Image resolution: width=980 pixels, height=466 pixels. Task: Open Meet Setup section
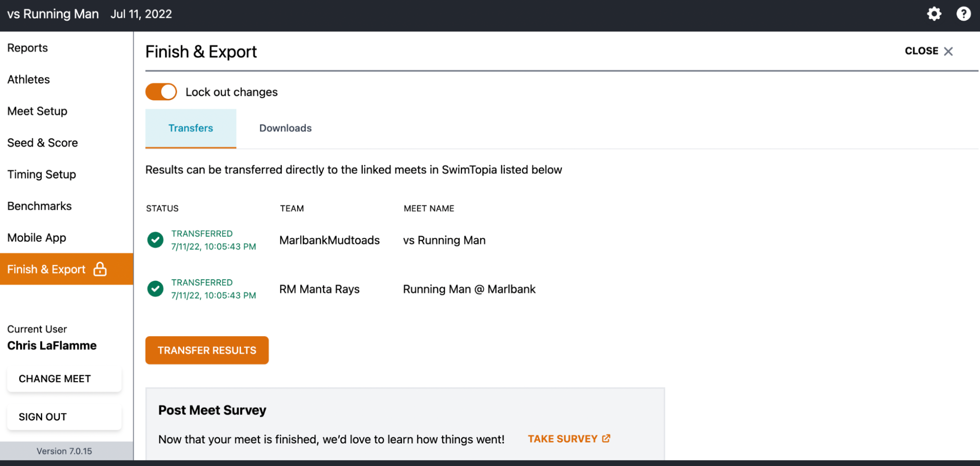point(37,111)
